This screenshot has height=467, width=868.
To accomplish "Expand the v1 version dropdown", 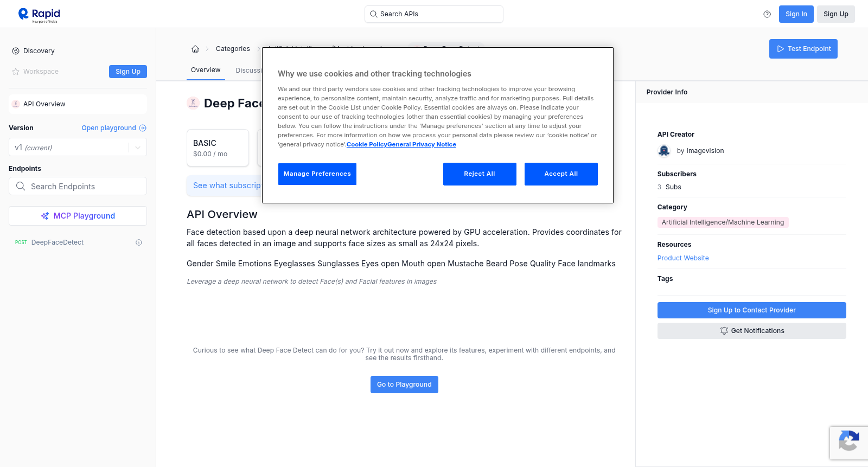I will tap(78, 148).
